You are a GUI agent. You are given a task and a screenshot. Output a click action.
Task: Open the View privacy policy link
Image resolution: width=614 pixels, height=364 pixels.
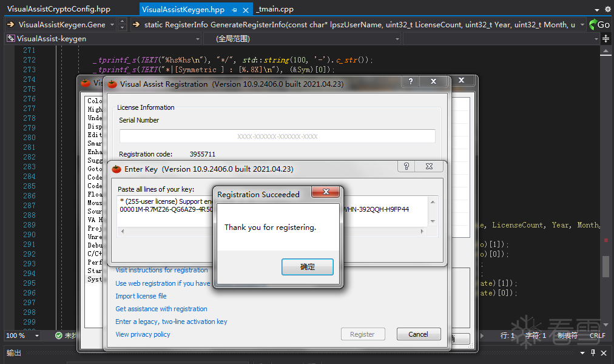[x=143, y=334]
